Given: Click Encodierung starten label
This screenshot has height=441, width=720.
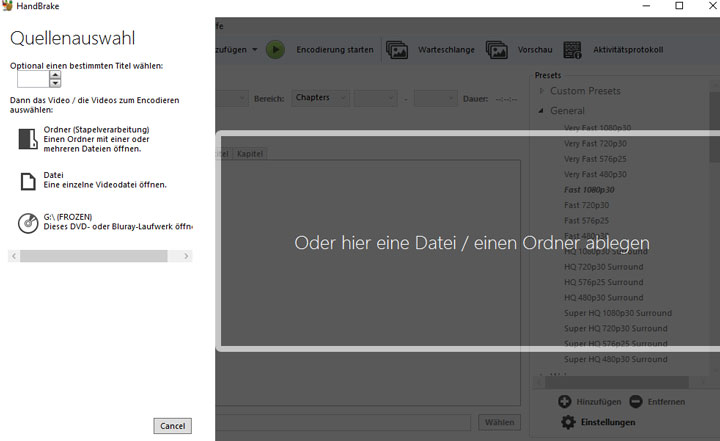Looking at the screenshot, I should (335, 50).
